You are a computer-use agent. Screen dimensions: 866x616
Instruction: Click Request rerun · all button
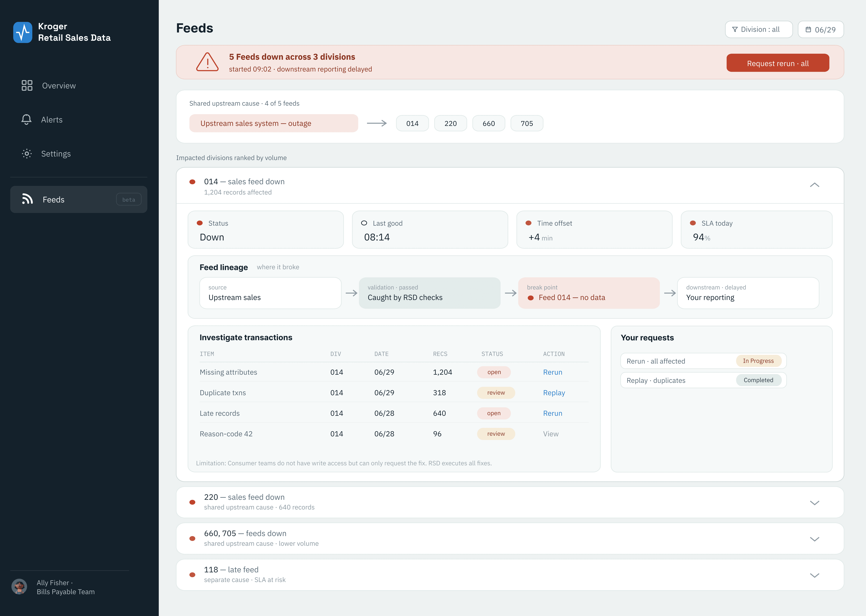coord(778,63)
